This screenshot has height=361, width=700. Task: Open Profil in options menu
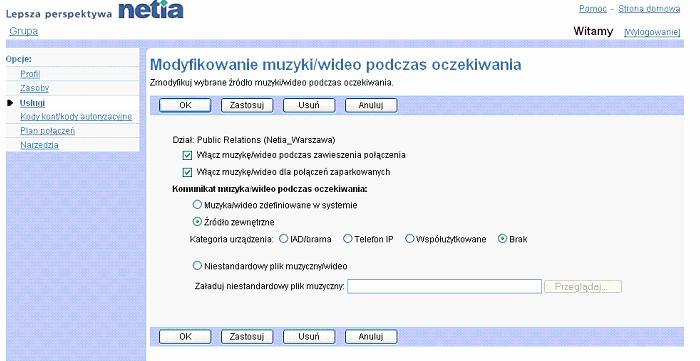click(x=30, y=74)
